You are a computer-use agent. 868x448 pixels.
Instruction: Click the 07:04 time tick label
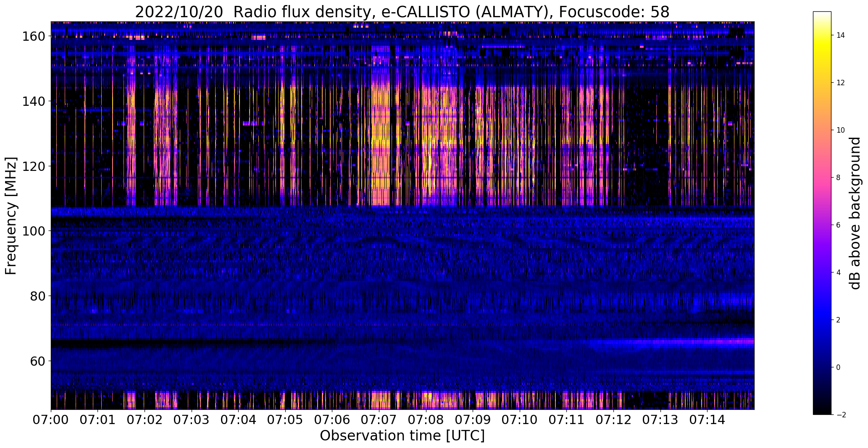[239, 420]
